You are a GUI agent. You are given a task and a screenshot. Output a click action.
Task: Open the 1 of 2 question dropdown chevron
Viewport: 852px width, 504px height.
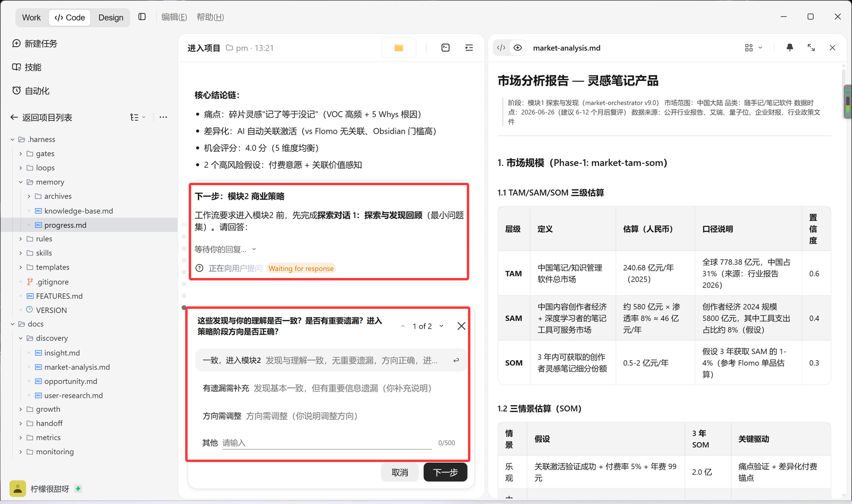click(x=442, y=326)
